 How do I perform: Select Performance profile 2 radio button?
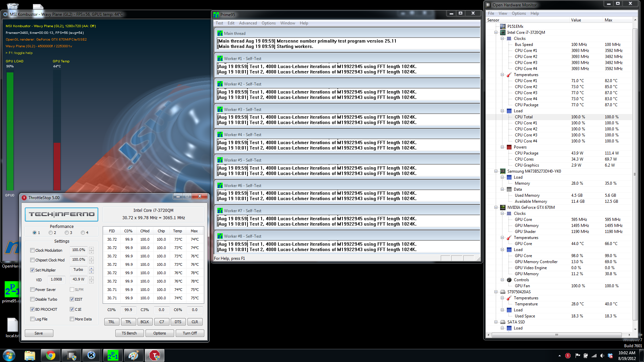pos(51,233)
